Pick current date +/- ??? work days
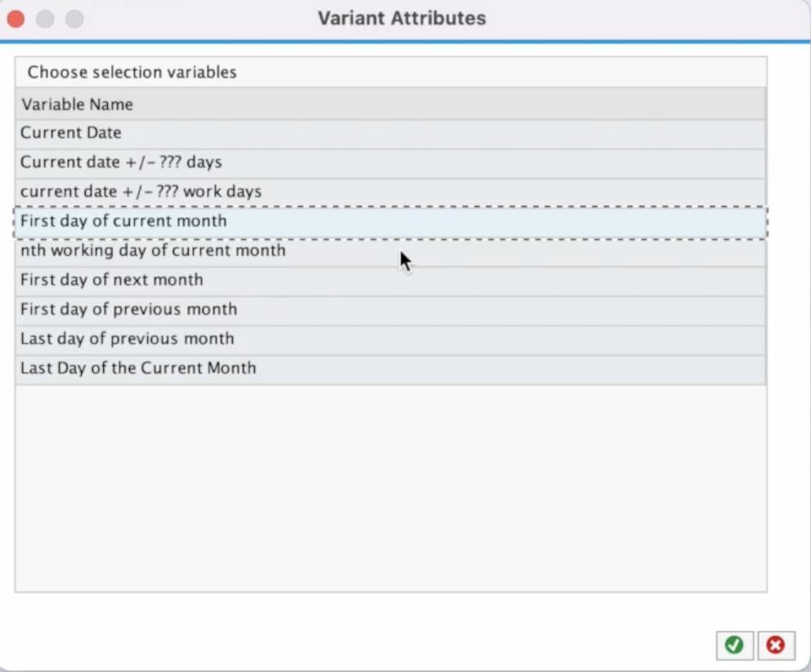This screenshot has height=672, width=811. pyautogui.click(x=141, y=192)
